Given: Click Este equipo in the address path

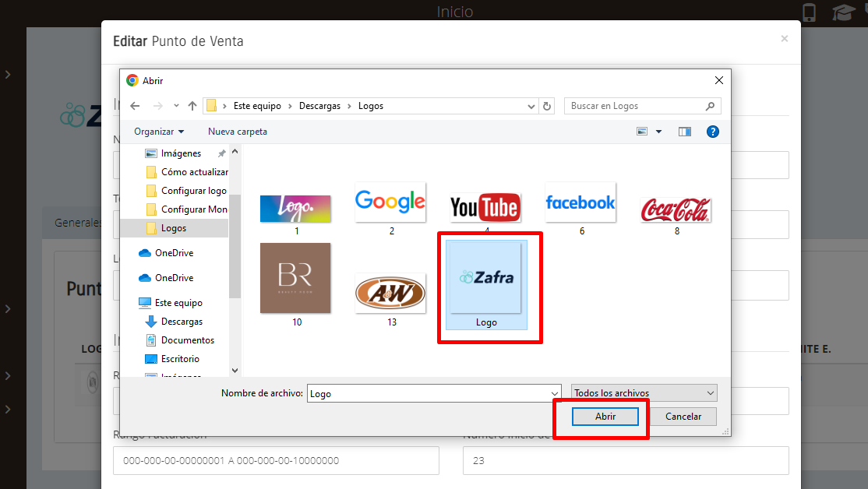Looking at the screenshot, I should pyautogui.click(x=257, y=106).
